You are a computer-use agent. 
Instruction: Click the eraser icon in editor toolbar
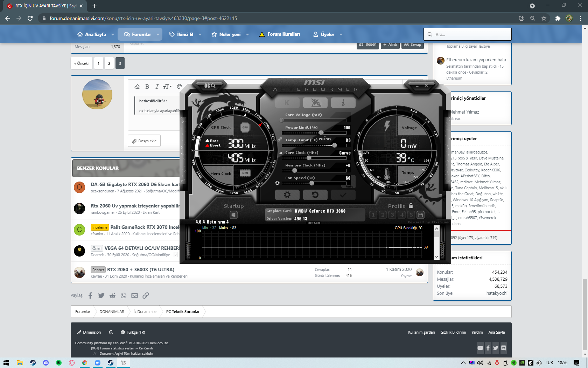(137, 87)
